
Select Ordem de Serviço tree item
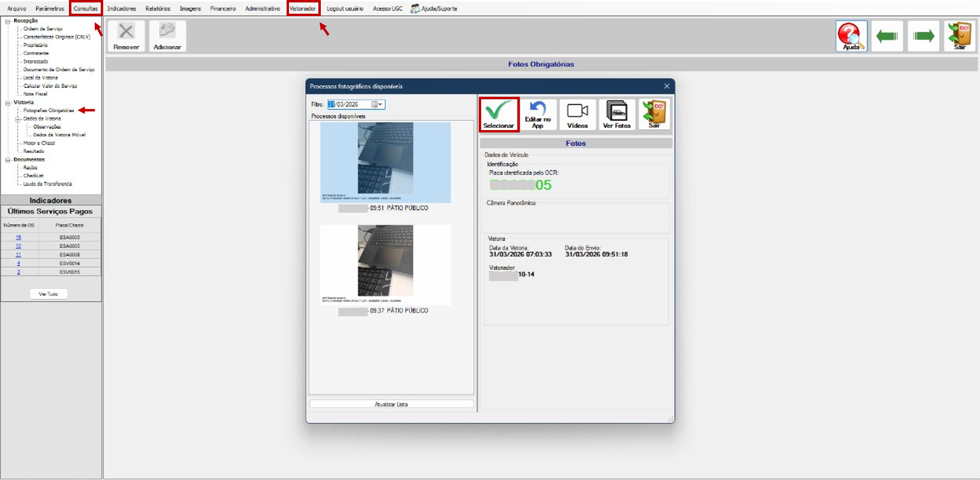tap(43, 29)
